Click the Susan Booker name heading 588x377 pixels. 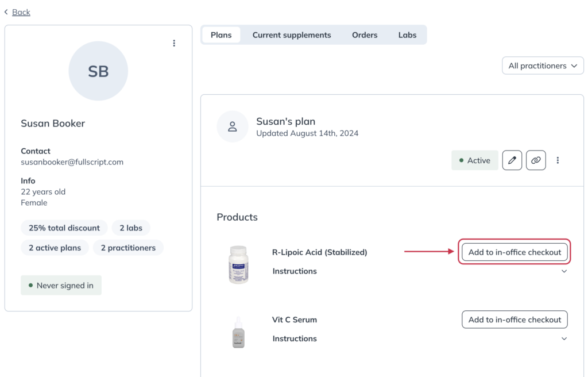(53, 124)
